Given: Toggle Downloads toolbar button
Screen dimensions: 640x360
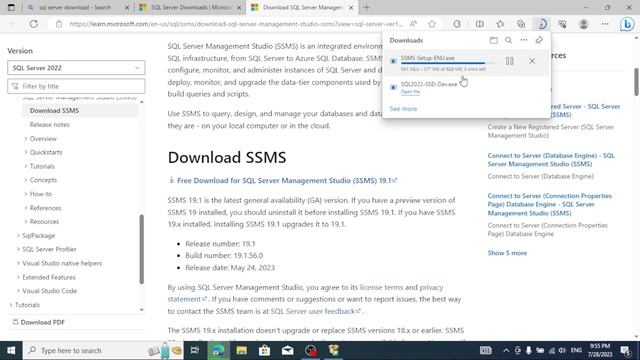Looking at the screenshot, I should point(542,24).
